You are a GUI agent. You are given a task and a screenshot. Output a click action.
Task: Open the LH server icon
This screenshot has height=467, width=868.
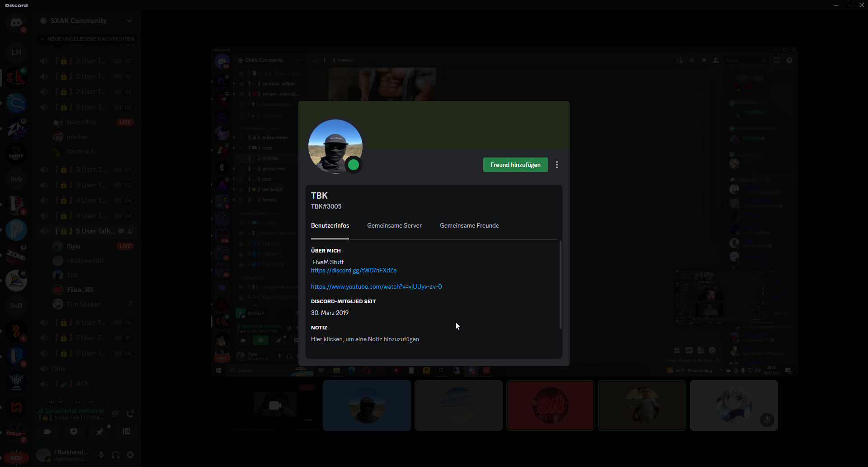click(16, 52)
